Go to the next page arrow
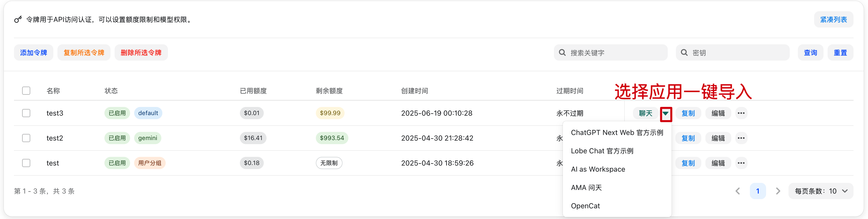Image resolution: width=868 pixels, height=219 pixels. (x=778, y=191)
